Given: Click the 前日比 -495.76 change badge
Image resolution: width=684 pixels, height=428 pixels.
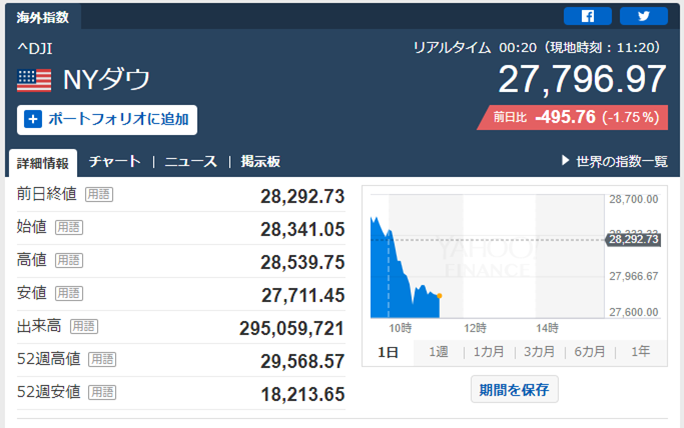Looking at the screenshot, I should point(573,117).
